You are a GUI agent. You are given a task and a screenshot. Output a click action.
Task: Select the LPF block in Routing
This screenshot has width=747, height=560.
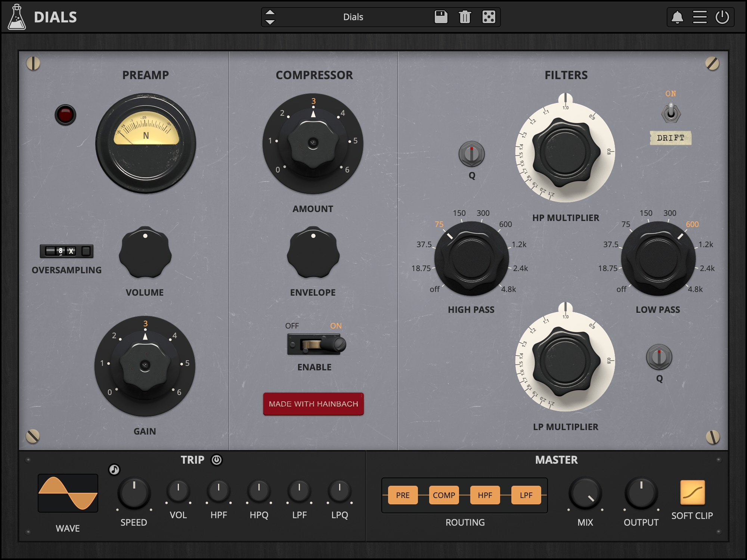click(x=526, y=495)
